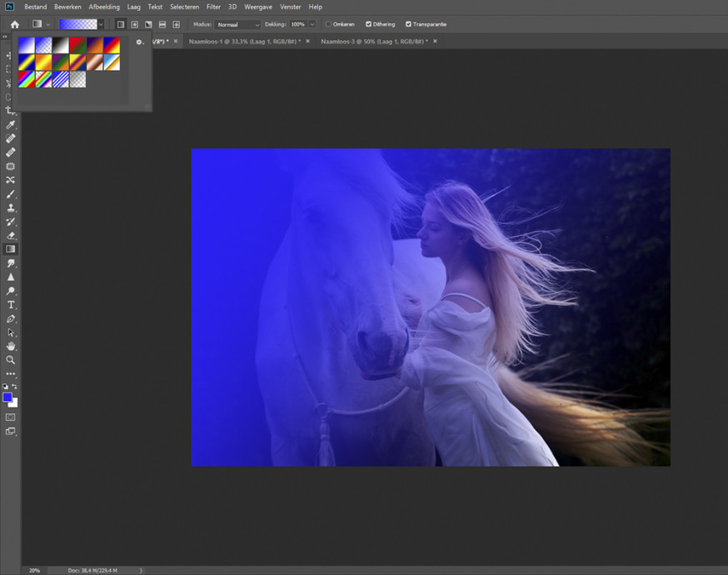Pick black-to-white gradient preset

pyautogui.click(x=61, y=45)
